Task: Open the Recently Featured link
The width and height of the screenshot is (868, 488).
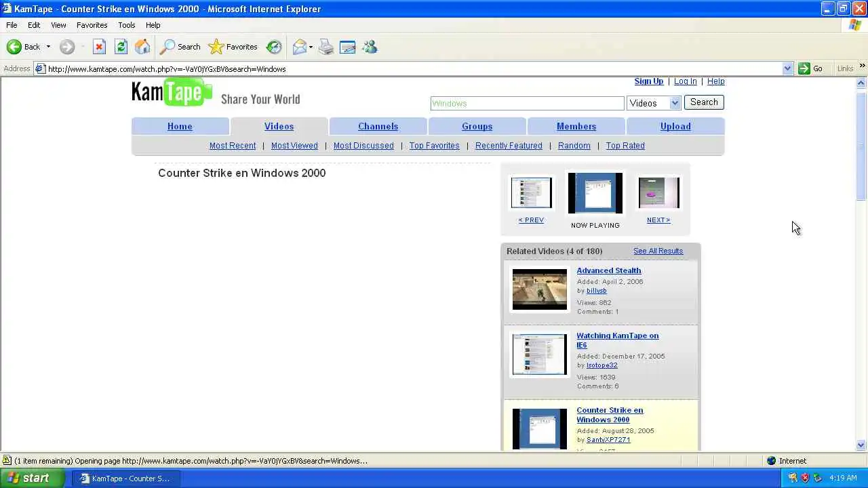Action: coord(509,146)
